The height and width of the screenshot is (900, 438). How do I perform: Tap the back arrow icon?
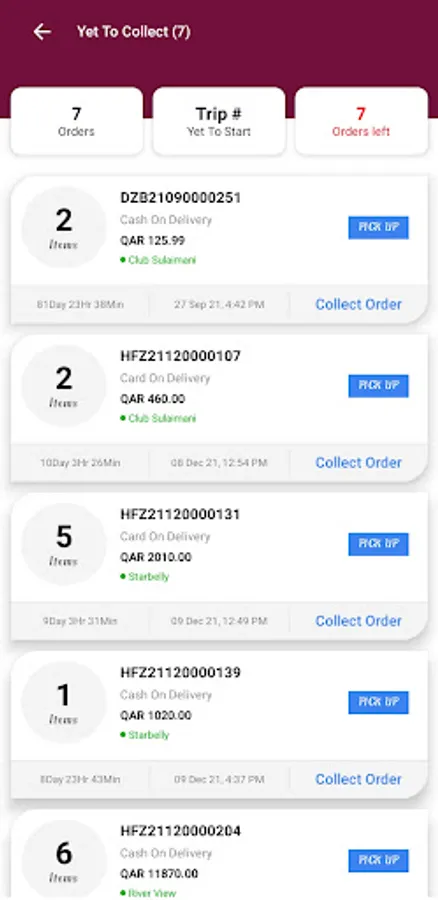42,32
